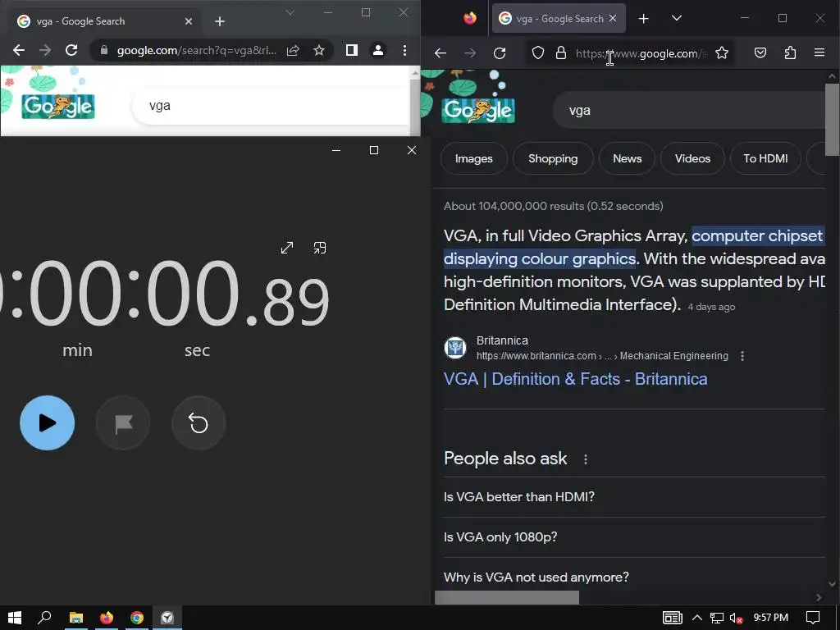Reload the page in Firefox

point(500,53)
